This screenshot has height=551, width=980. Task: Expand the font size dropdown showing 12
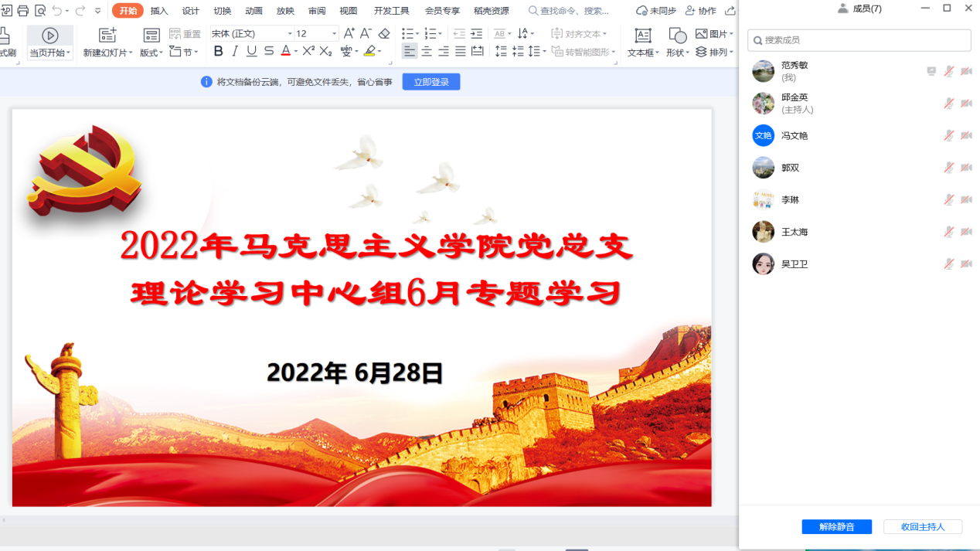pos(334,34)
